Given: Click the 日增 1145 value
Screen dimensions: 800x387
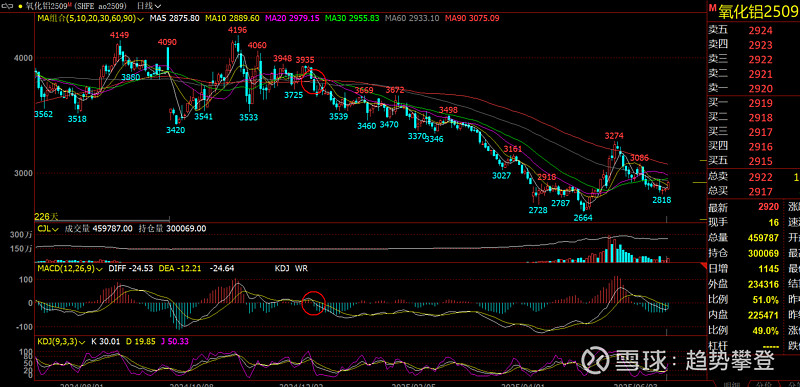Looking at the screenshot, I should coord(769,269).
